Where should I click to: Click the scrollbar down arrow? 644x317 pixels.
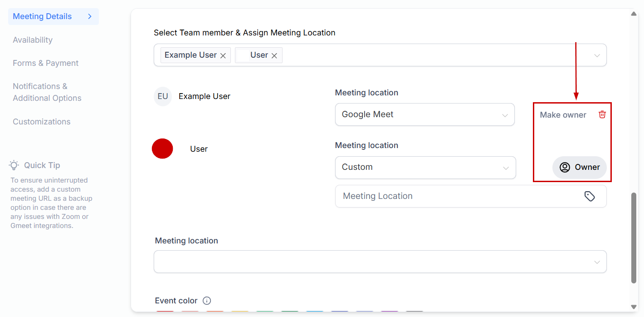(634, 307)
